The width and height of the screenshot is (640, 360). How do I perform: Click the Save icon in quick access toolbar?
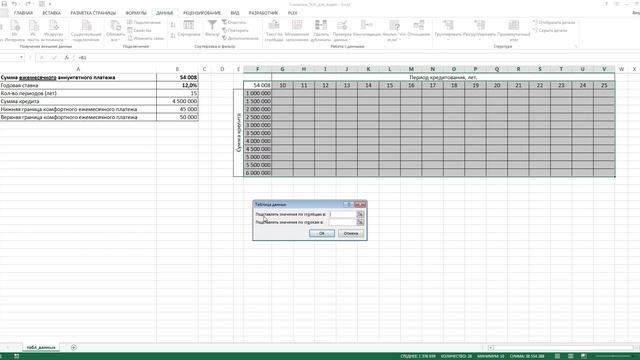[4, 4]
